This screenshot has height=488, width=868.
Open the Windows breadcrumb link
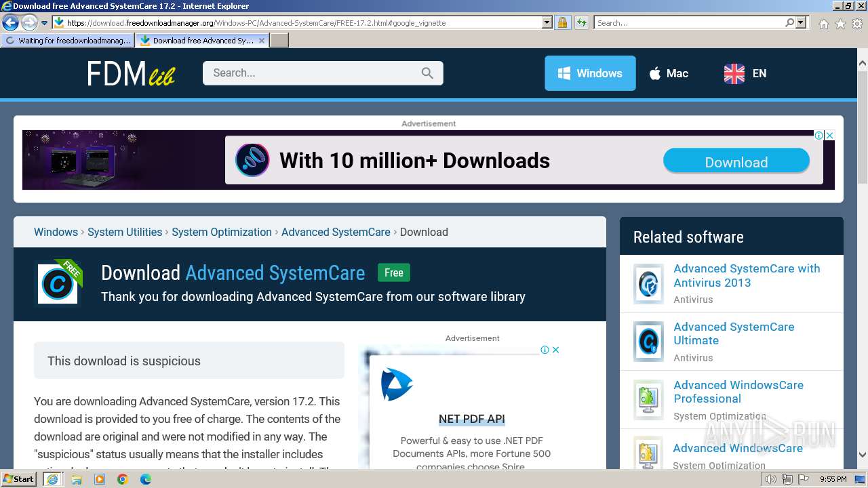56,232
